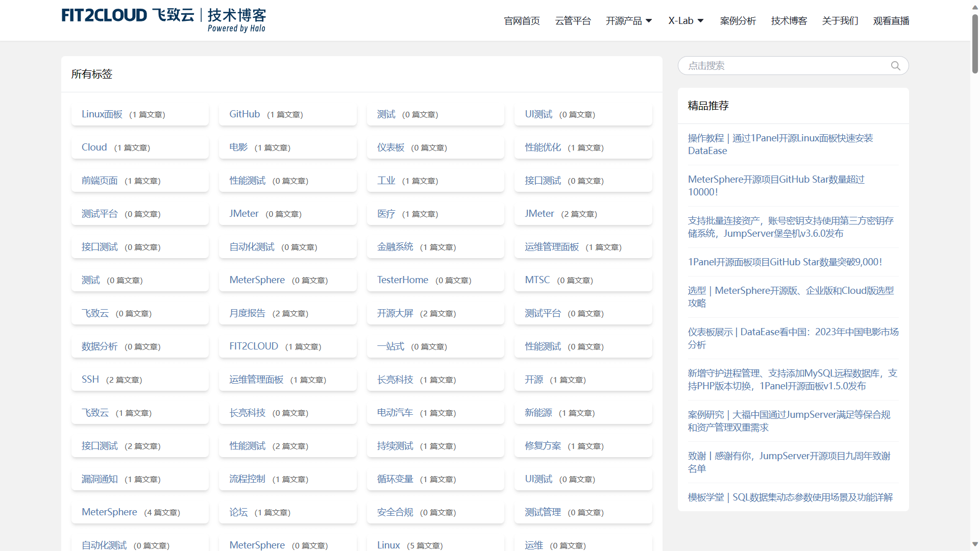Image resolution: width=980 pixels, height=551 pixels.
Task: Open the 论坛 tag
Action: coord(238,512)
